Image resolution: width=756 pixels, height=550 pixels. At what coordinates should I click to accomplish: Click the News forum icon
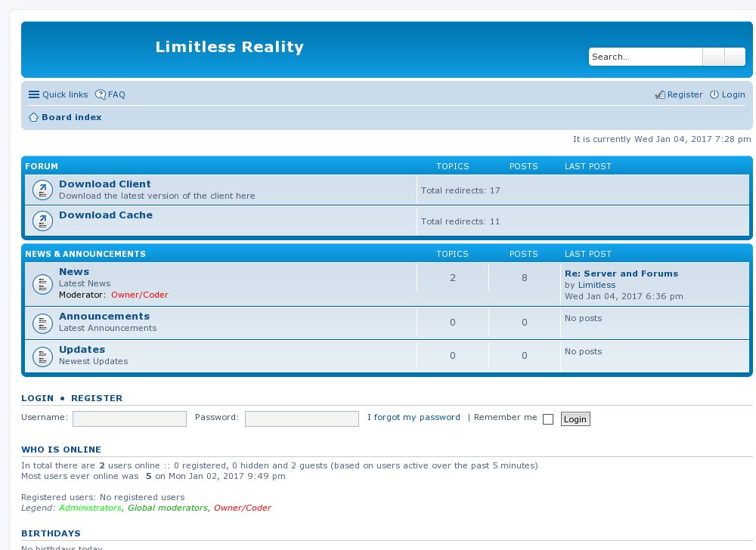(42, 284)
